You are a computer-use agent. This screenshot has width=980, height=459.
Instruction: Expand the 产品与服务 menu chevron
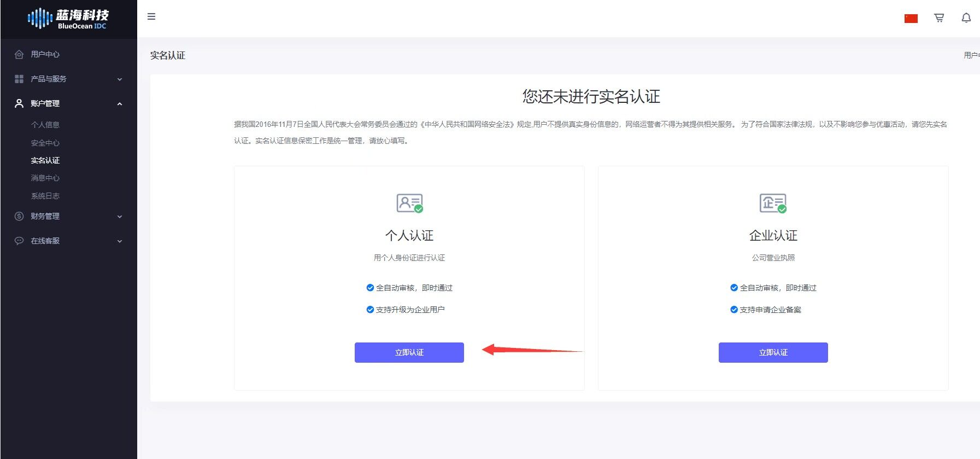click(x=120, y=79)
